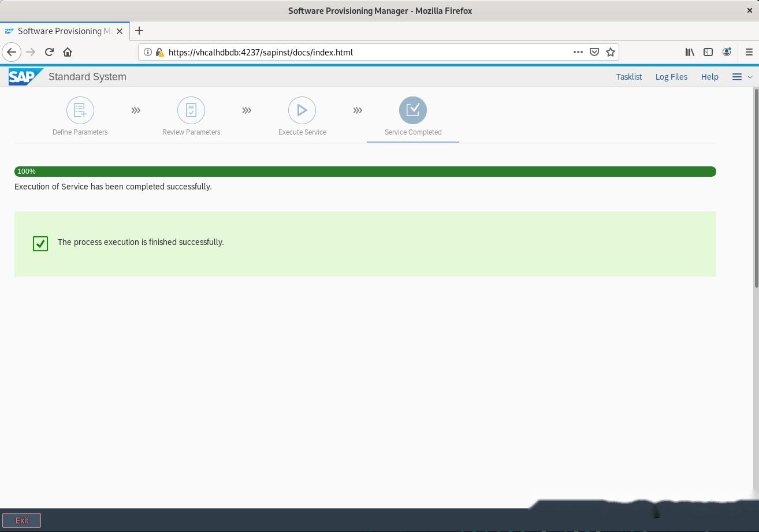
Task: Reload the current page
Action: point(49,52)
